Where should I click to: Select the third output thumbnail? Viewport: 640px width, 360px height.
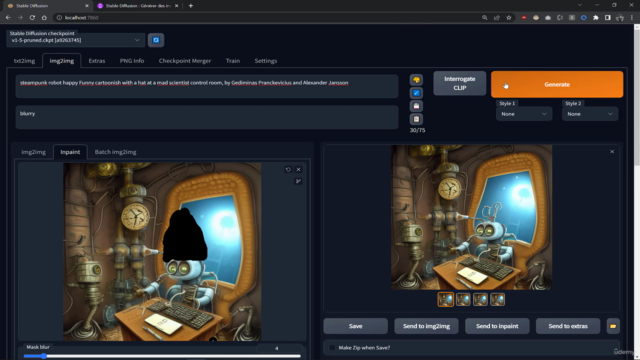tap(480, 300)
